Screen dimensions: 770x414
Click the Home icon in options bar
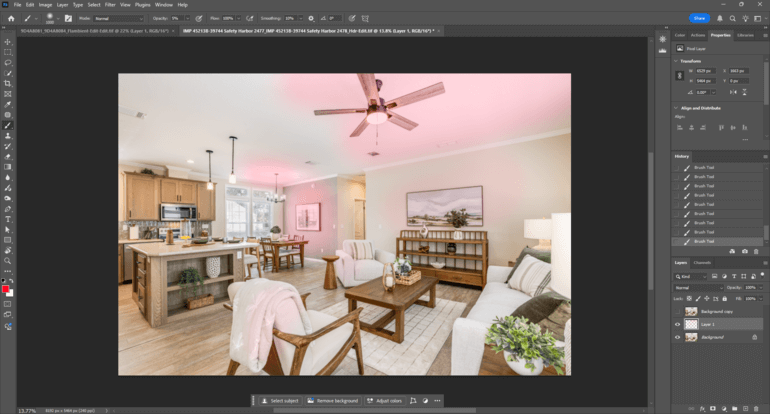click(x=11, y=18)
